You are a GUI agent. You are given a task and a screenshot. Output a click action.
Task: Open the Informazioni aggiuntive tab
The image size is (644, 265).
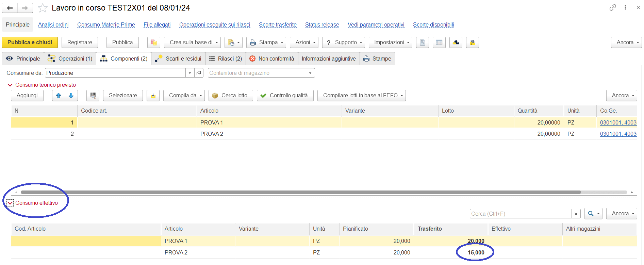tap(329, 59)
